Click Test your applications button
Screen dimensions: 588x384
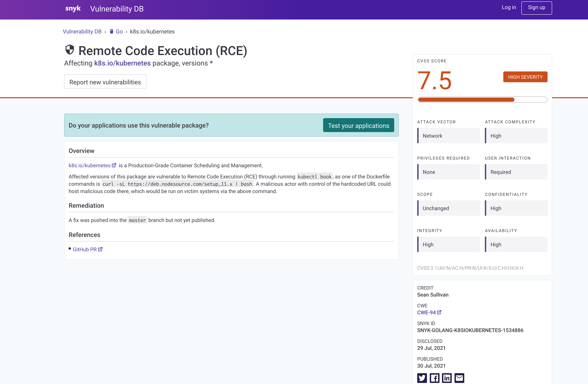click(x=358, y=125)
